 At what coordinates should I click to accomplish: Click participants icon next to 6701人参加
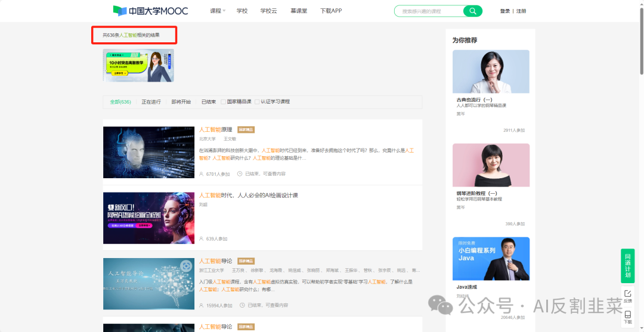tap(202, 174)
